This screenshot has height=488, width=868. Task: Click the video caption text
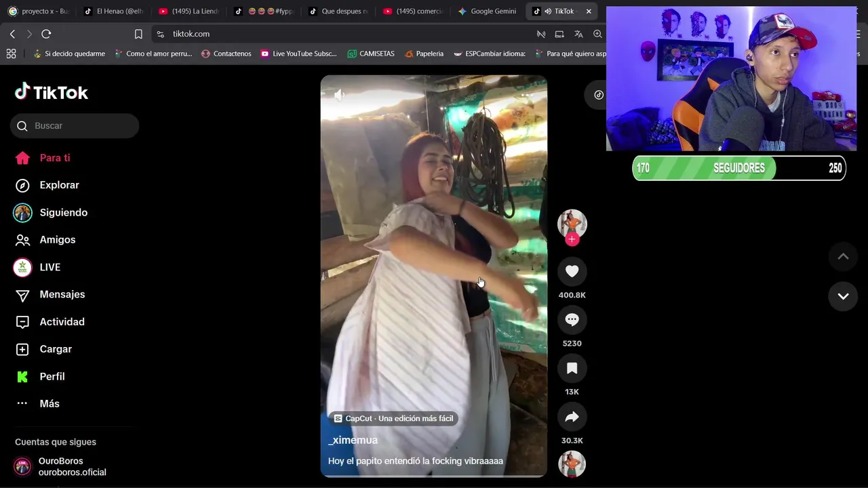[416, 461]
